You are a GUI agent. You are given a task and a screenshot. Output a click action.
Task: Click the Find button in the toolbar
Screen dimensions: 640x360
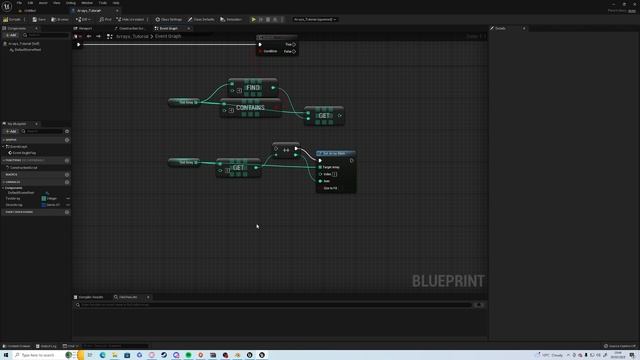(x=105, y=19)
